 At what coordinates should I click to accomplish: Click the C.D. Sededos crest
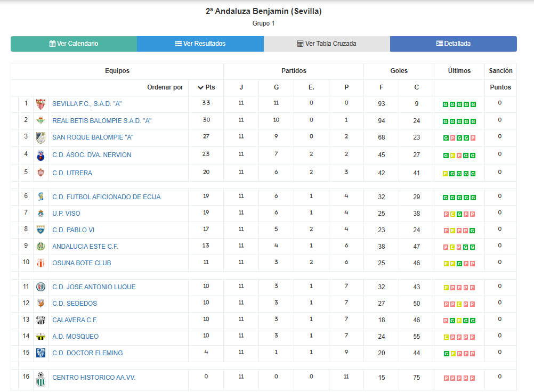coord(41,303)
